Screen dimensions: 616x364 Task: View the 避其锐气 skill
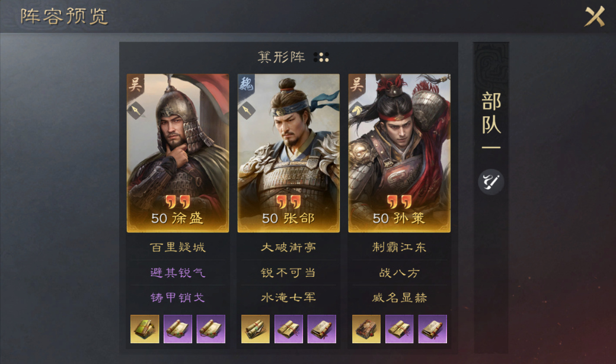coord(178,273)
